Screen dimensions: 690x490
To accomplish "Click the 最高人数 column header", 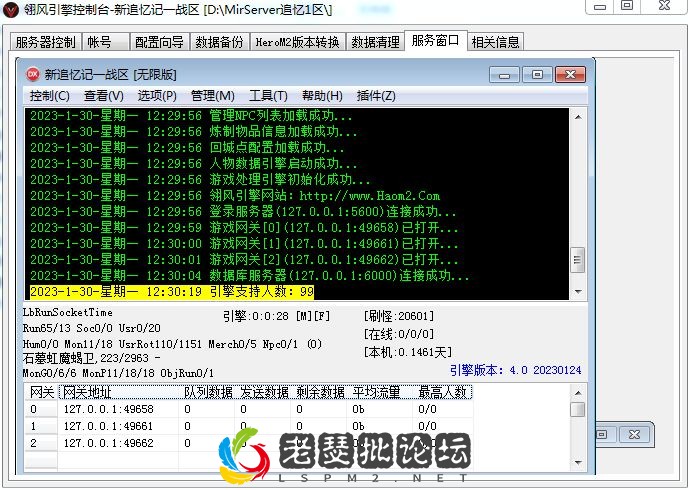I will pos(442,392).
